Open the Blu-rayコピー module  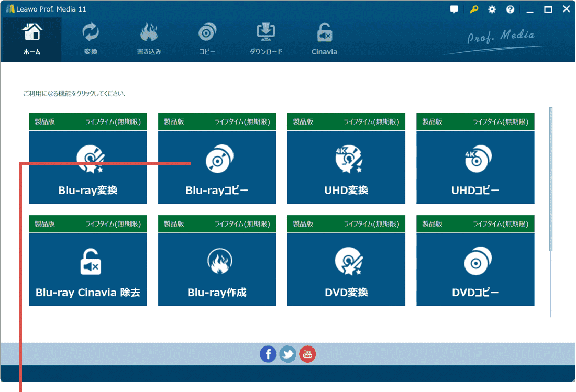point(217,166)
